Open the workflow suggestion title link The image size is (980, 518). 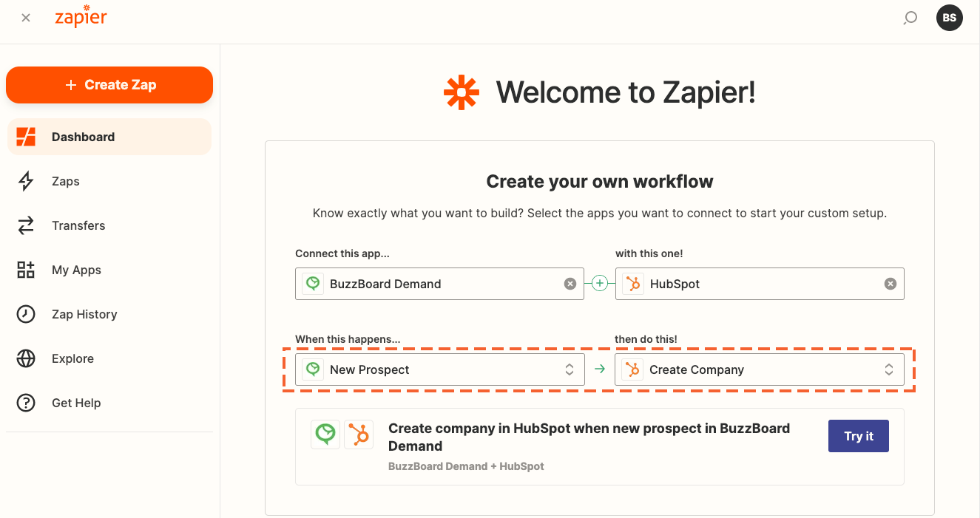[589, 437]
